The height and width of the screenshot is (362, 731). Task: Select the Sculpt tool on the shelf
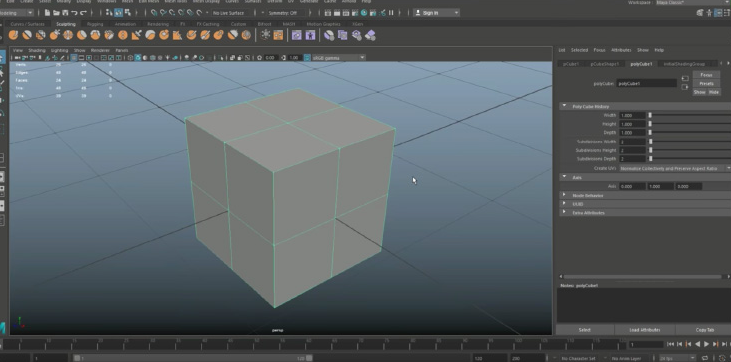13,35
